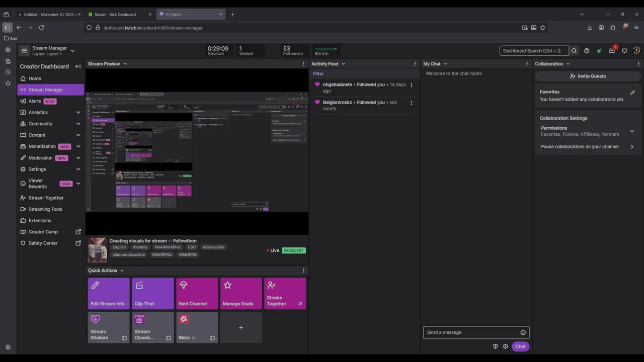Switch to Stream - Kick Dashboard tab
Viewport: 644px width, 362px height.
point(119,15)
